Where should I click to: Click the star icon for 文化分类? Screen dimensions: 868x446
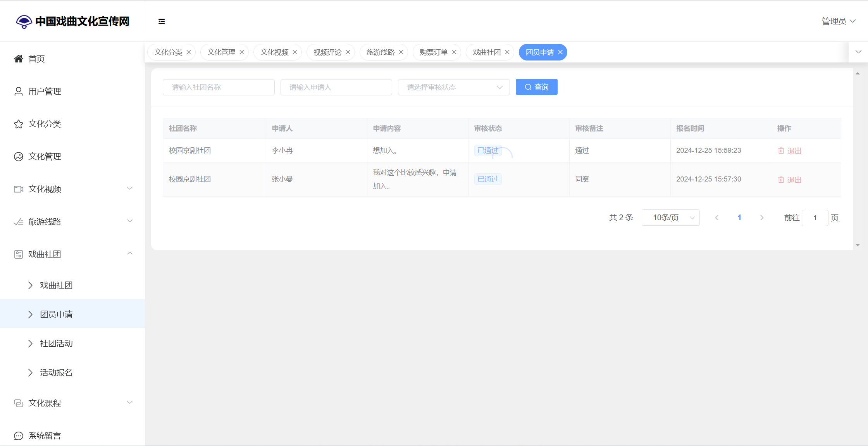pos(18,124)
